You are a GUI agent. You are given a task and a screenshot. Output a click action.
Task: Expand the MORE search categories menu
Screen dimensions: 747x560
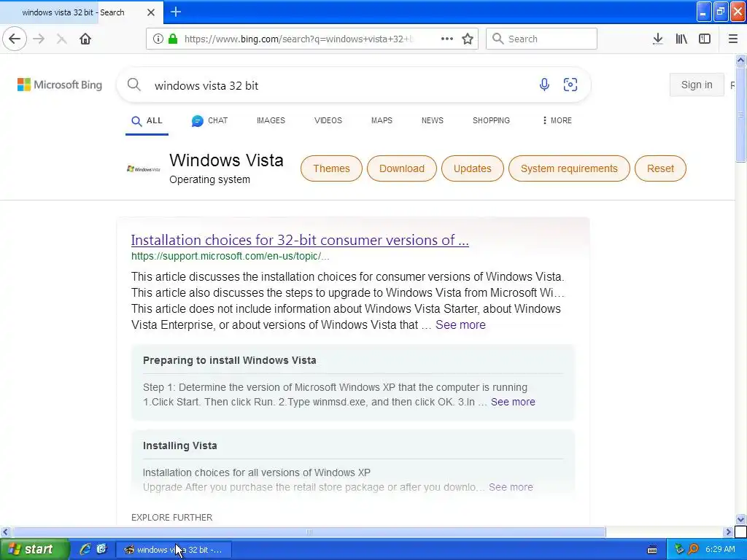coord(557,120)
